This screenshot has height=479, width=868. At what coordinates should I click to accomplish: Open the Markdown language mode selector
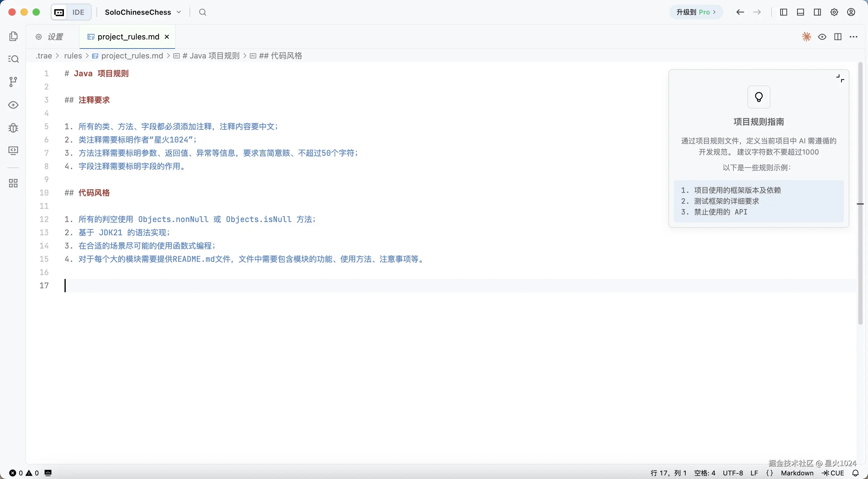point(797,473)
